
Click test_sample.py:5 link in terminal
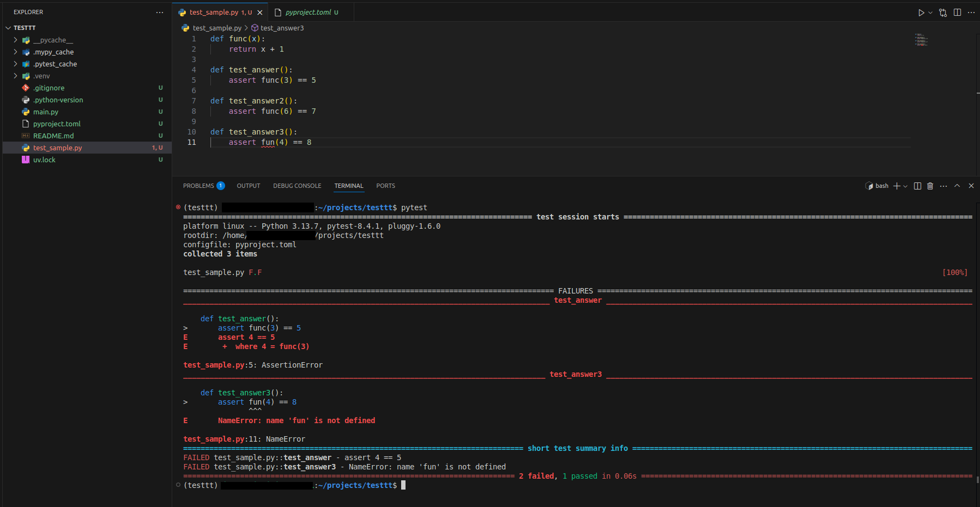219,365
